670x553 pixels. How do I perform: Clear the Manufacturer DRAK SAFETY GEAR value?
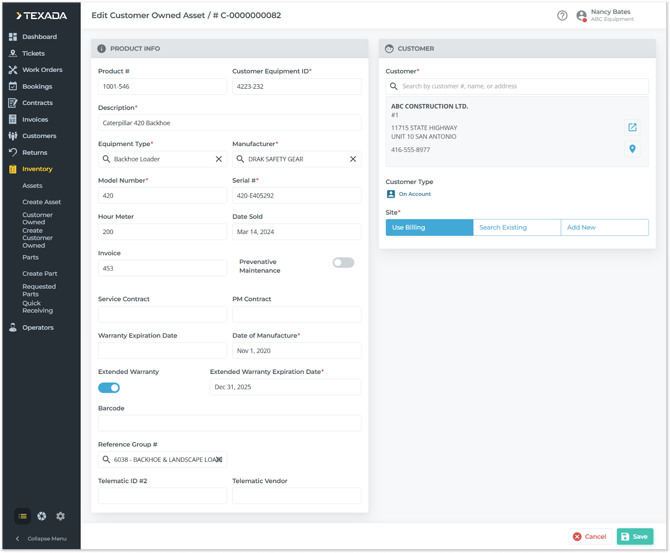point(353,159)
